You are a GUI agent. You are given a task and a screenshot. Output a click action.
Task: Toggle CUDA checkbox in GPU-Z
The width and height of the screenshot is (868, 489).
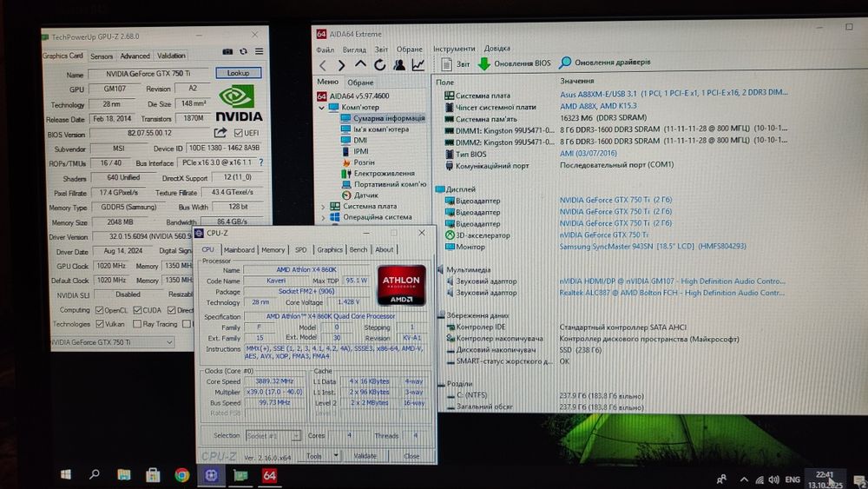pyautogui.click(x=137, y=310)
